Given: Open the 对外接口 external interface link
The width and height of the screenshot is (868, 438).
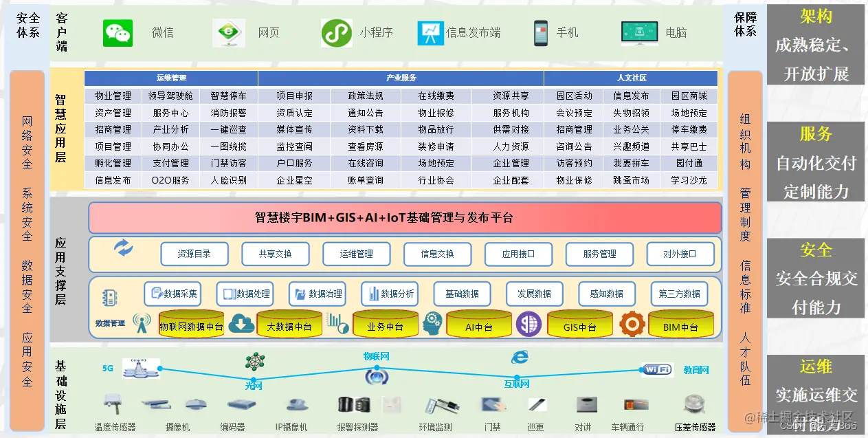Looking at the screenshot, I should pos(680,254).
